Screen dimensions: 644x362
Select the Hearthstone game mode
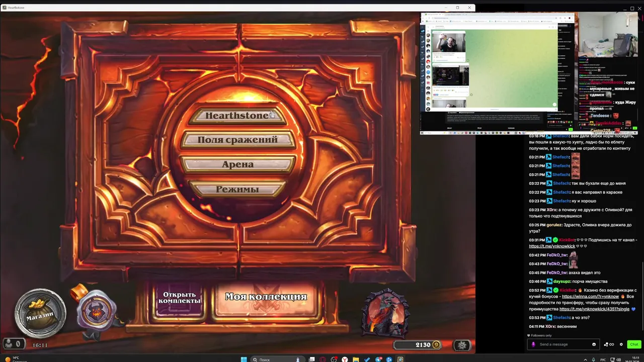point(237,116)
